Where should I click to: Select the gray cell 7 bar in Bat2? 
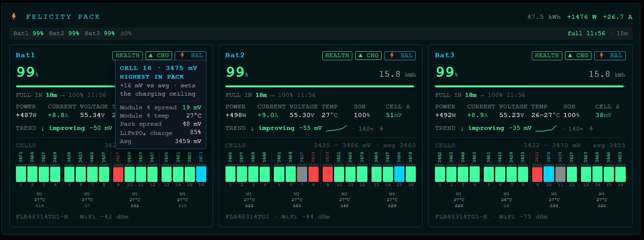tap(302, 174)
